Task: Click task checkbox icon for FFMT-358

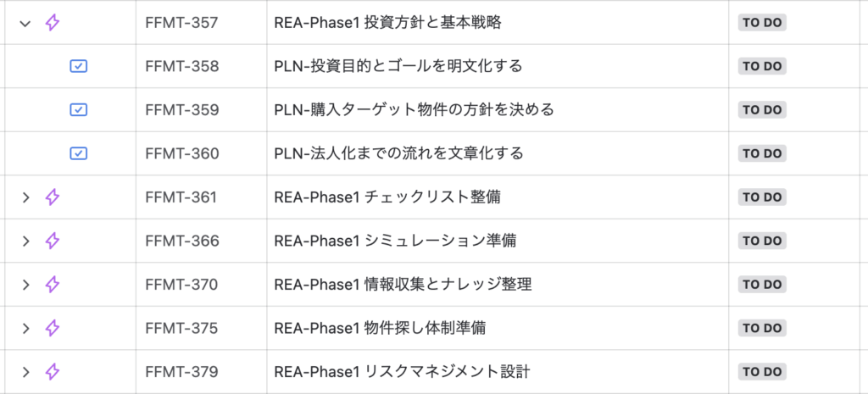Action: click(x=79, y=66)
